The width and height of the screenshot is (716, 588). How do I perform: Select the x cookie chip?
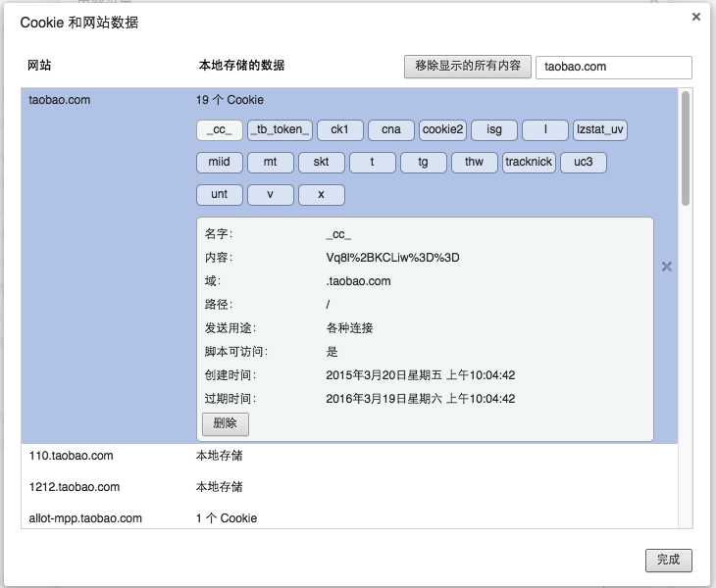pos(322,195)
